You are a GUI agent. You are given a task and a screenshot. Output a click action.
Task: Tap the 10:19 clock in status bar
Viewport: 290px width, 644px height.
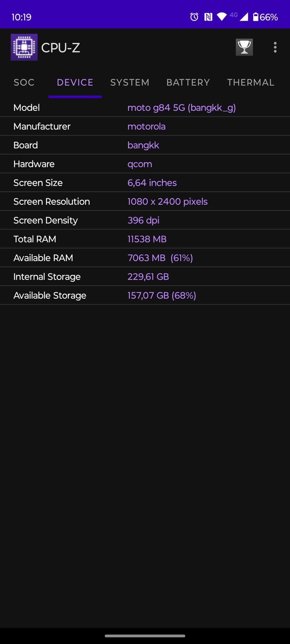21,17
